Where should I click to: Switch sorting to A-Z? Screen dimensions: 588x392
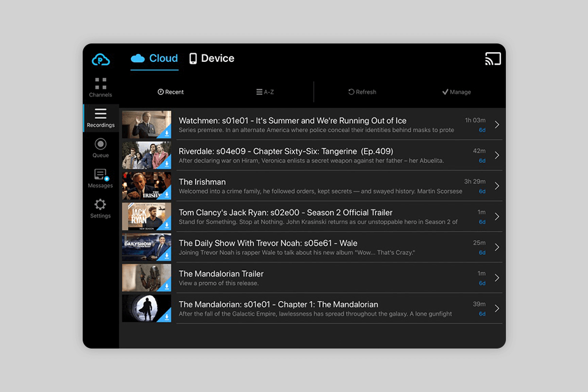click(265, 91)
